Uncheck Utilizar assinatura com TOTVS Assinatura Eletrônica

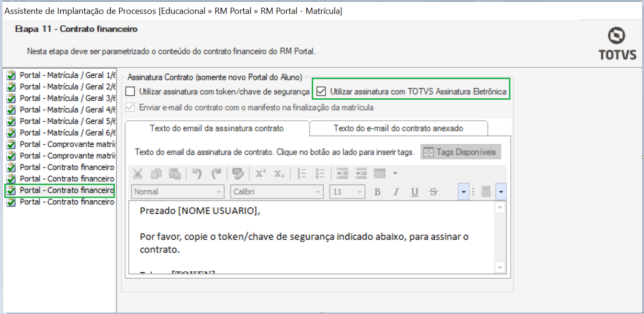(321, 91)
